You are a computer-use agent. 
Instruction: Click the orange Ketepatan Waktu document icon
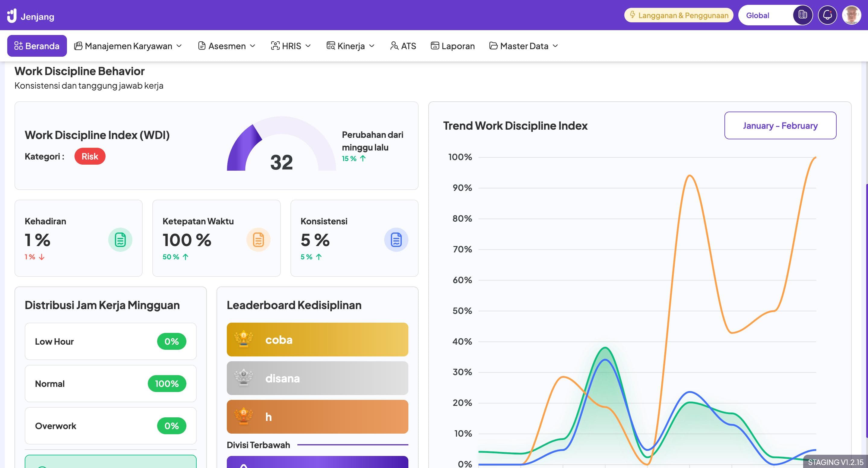(258, 240)
